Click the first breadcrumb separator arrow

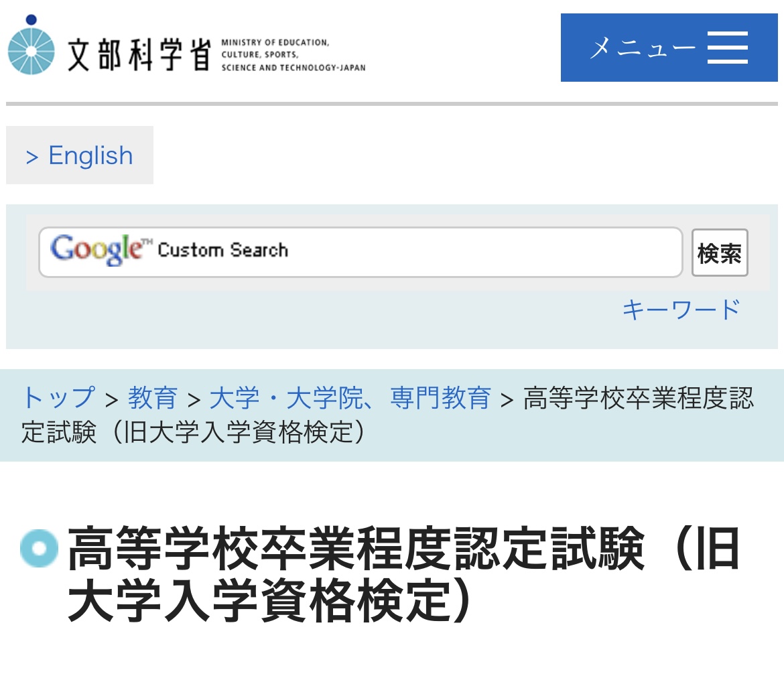coord(111,399)
